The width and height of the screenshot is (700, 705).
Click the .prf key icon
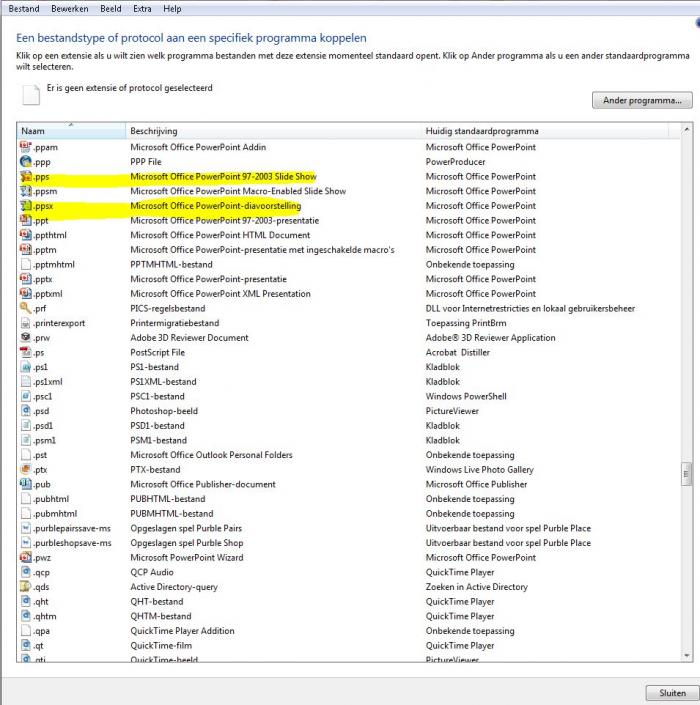click(26, 308)
